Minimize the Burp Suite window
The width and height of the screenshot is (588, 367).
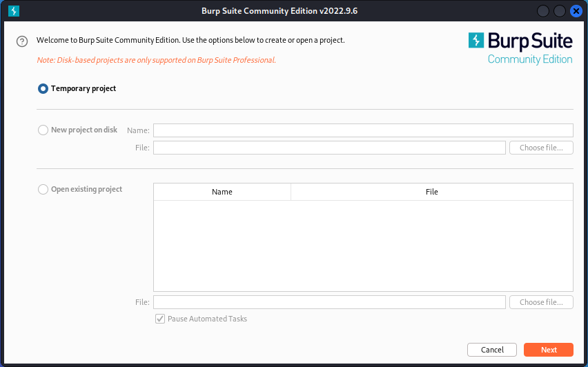tap(543, 11)
